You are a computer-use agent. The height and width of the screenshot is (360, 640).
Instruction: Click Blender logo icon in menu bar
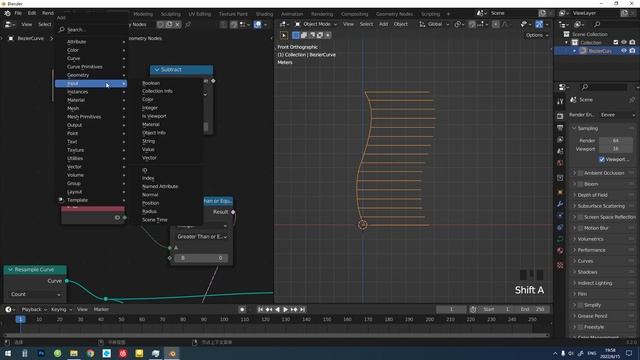tap(7, 13)
